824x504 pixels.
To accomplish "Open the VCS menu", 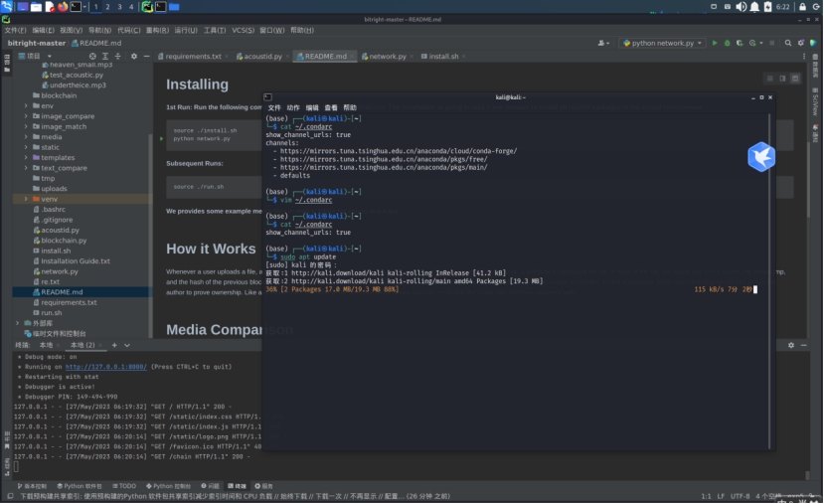I will click(x=243, y=30).
